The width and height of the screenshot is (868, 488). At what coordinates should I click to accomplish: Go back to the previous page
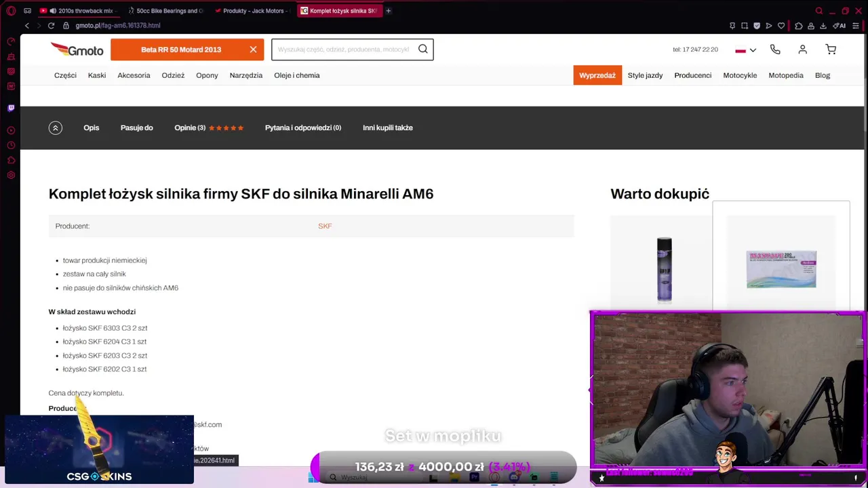27,26
